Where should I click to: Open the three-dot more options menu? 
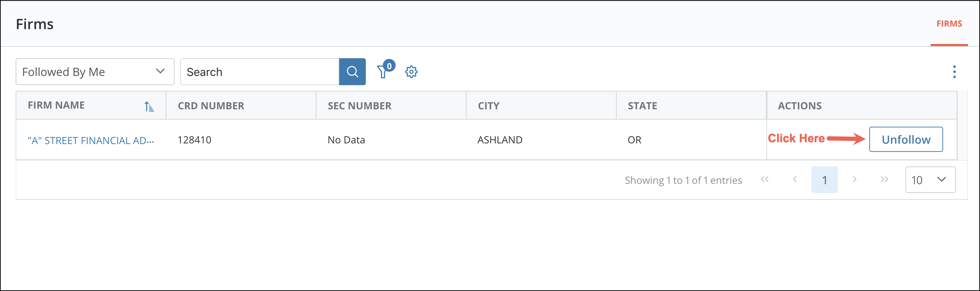click(954, 72)
